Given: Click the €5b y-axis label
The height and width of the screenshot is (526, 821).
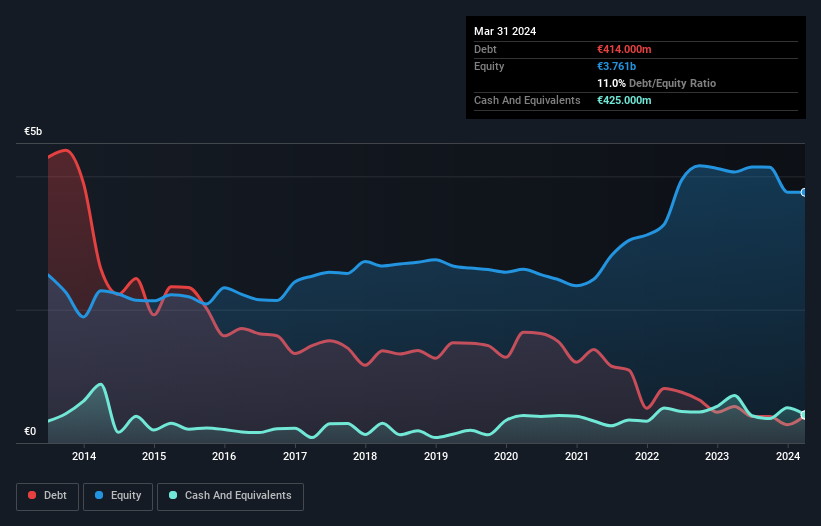Looking at the screenshot, I should tap(33, 131).
